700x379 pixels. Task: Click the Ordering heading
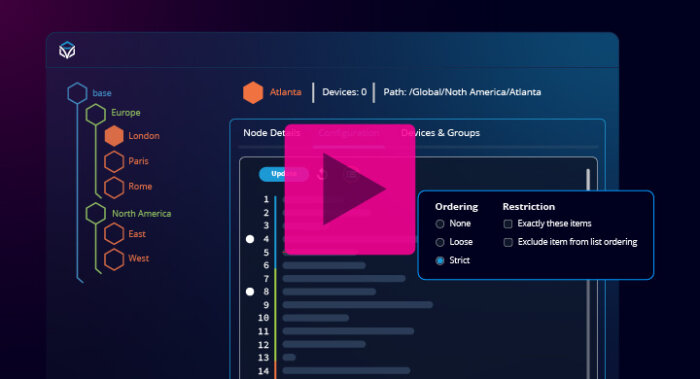tap(456, 207)
